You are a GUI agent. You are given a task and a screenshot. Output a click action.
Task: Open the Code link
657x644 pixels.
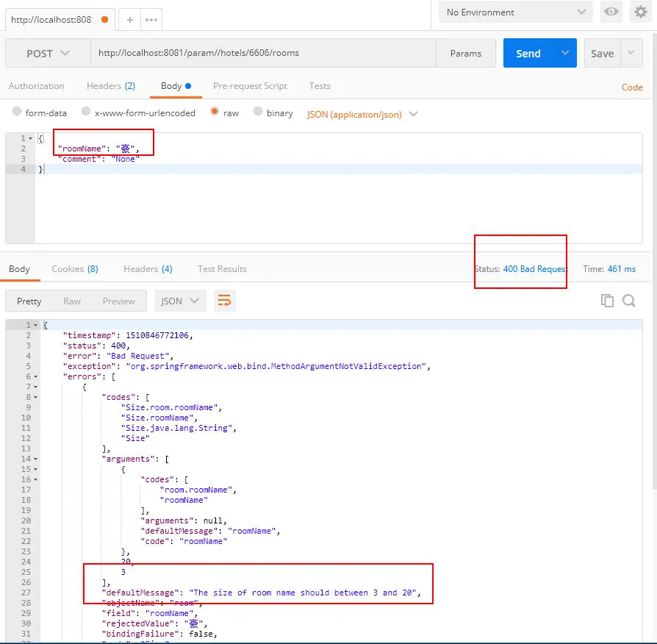tap(632, 87)
